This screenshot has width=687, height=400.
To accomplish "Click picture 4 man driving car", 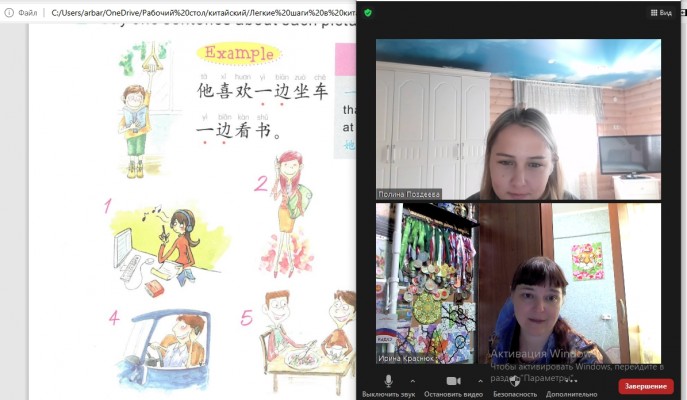I will coord(163,348).
